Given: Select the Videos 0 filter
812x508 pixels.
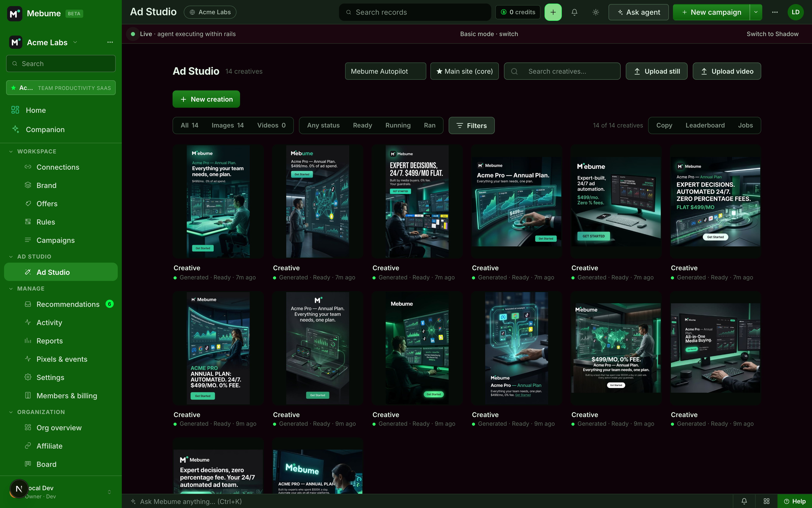Looking at the screenshot, I should 271,125.
